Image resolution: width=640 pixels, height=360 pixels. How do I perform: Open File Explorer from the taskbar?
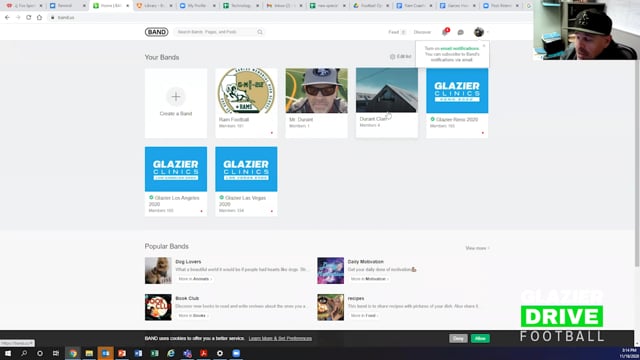[x=89, y=353]
